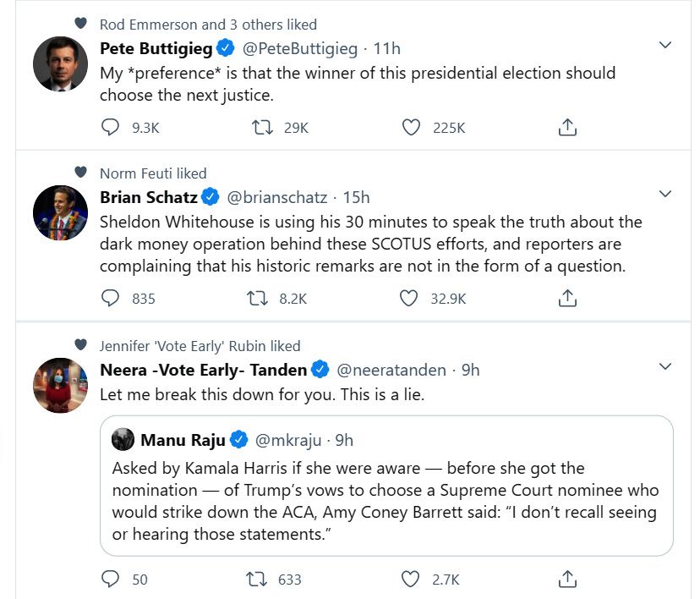Click Pete Buttigieg's avatar photo
This screenshot has width=700, height=599.
coord(61,64)
